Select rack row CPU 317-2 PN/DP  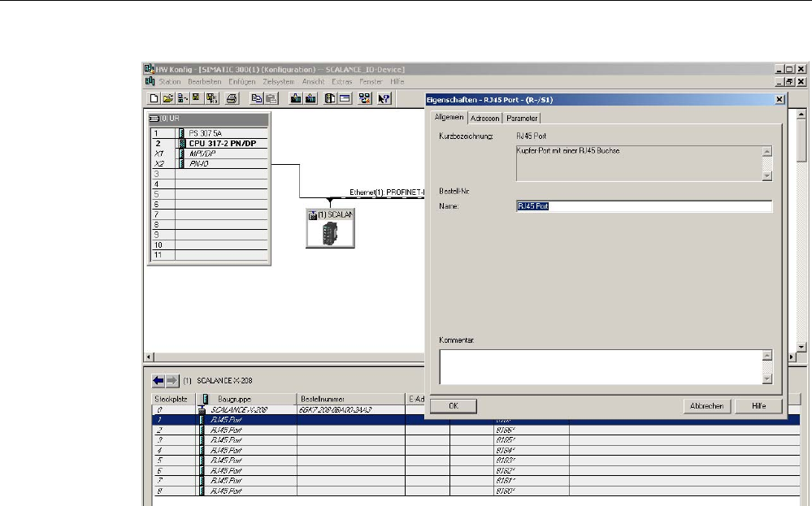[210, 143]
